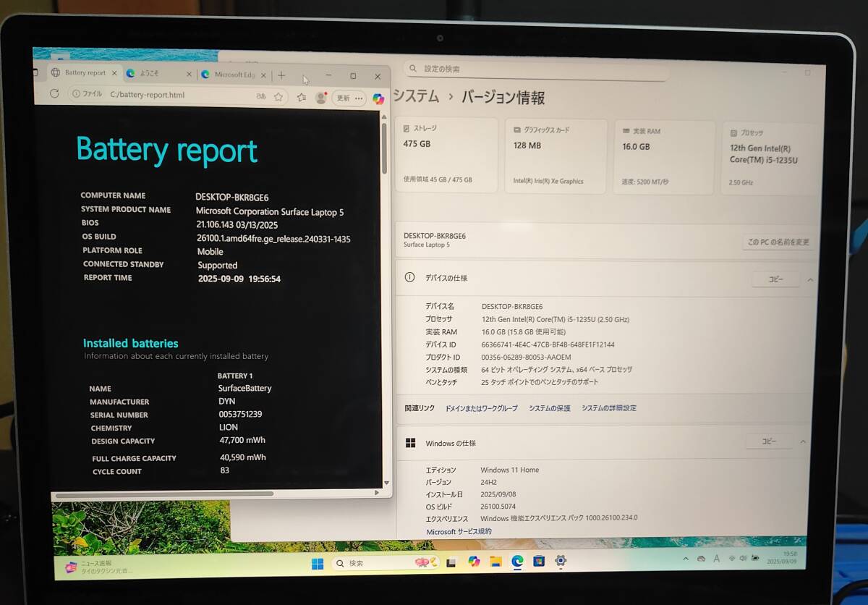Screen dimensions: 868x605
Task: Open Copilot from the taskbar
Action: tap(474, 562)
